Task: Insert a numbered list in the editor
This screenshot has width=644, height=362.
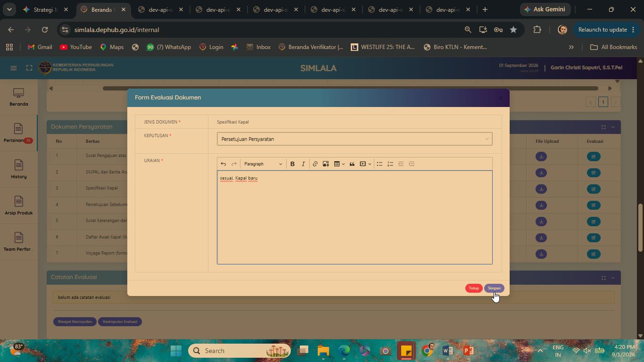Action: pyautogui.click(x=390, y=164)
